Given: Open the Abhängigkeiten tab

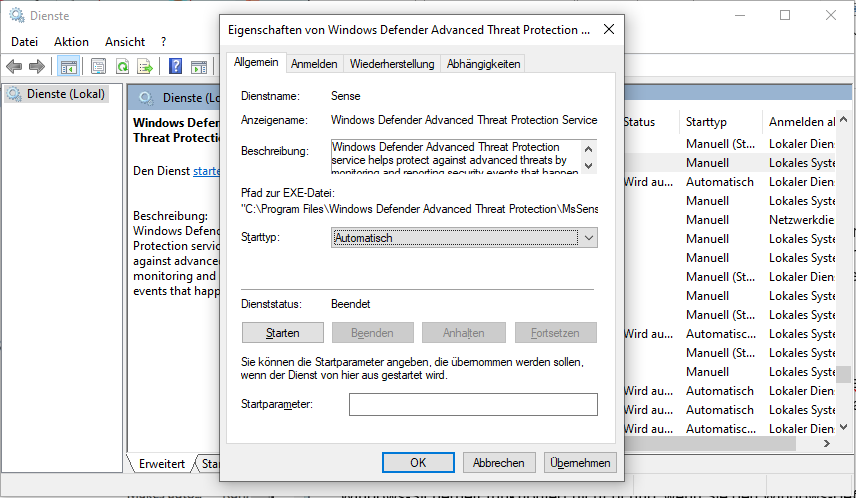Looking at the screenshot, I should [x=483, y=64].
